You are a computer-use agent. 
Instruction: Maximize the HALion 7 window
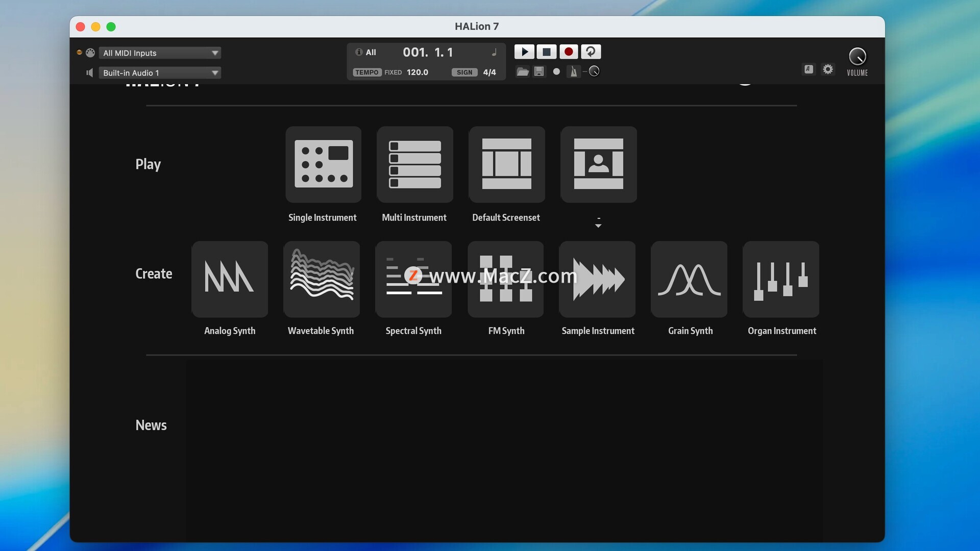pyautogui.click(x=111, y=27)
